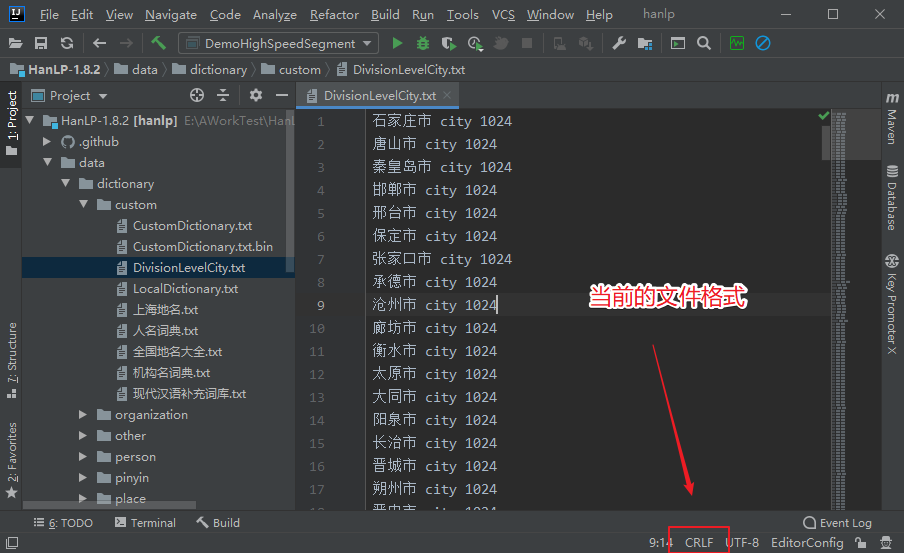
Task: Collapse the dictionary folder
Action: point(66,183)
